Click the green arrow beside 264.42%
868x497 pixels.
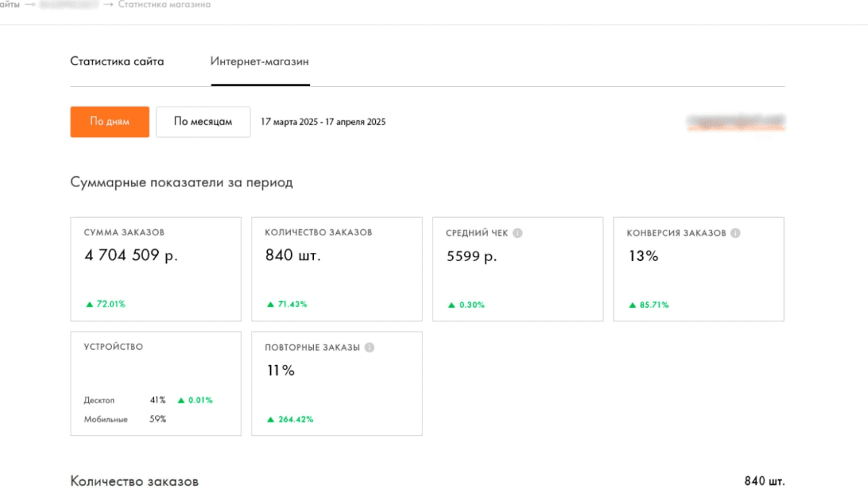point(271,419)
